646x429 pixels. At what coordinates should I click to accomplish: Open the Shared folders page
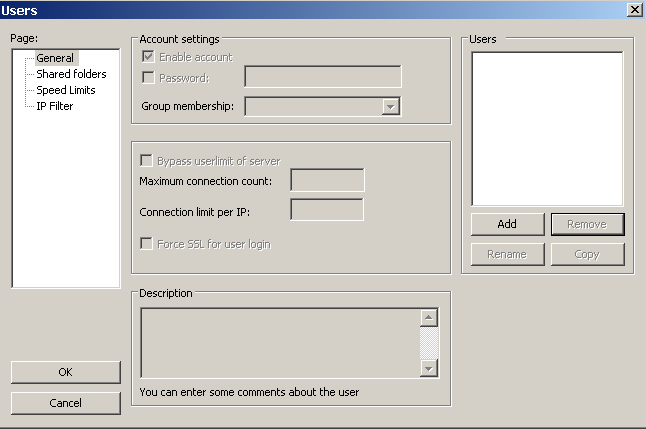pyautogui.click(x=70, y=74)
